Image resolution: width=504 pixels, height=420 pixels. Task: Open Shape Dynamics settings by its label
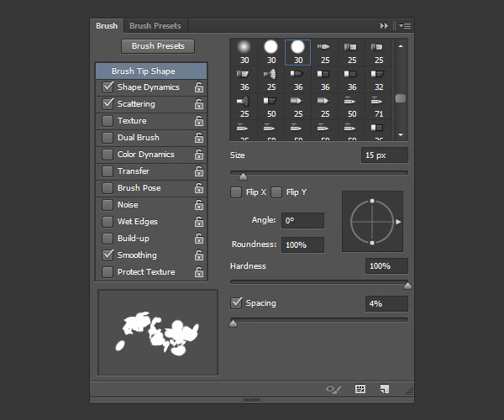(x=148, y=87)
